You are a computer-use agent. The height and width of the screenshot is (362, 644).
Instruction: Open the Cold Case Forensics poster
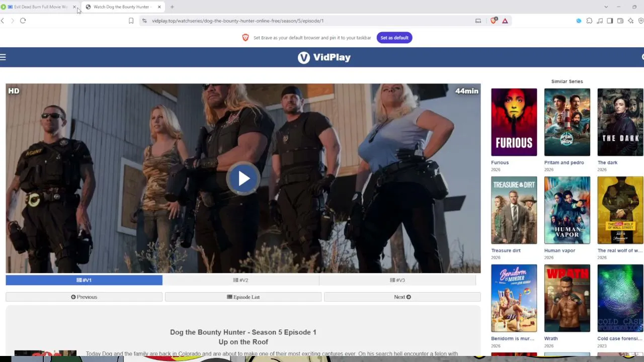pos(620,298)
